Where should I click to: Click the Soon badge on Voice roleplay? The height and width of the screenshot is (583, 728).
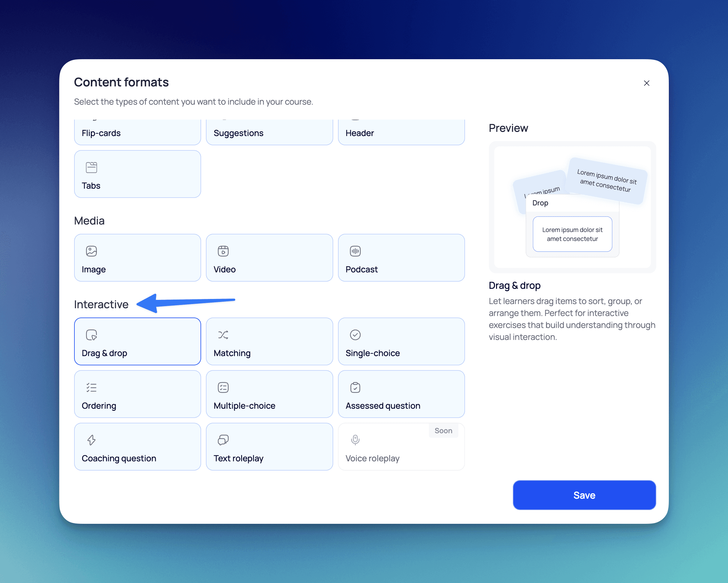(x=443, y=431)
